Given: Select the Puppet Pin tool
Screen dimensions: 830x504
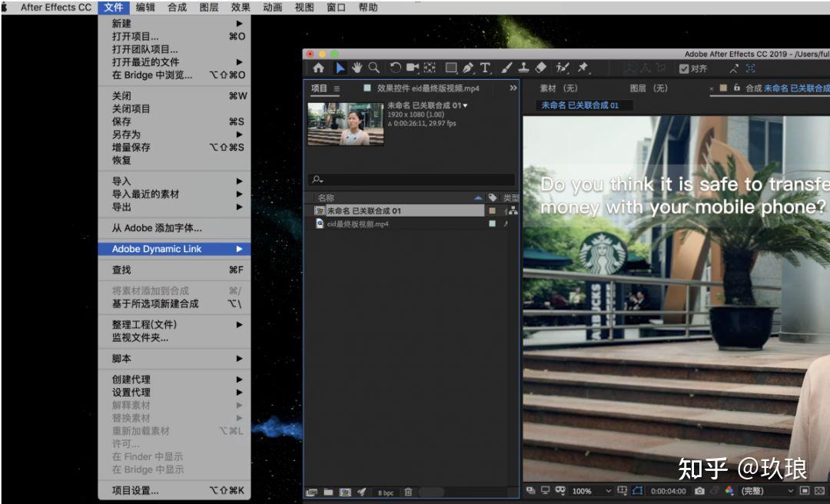Looking at the screenshot, I should point(583,68).
